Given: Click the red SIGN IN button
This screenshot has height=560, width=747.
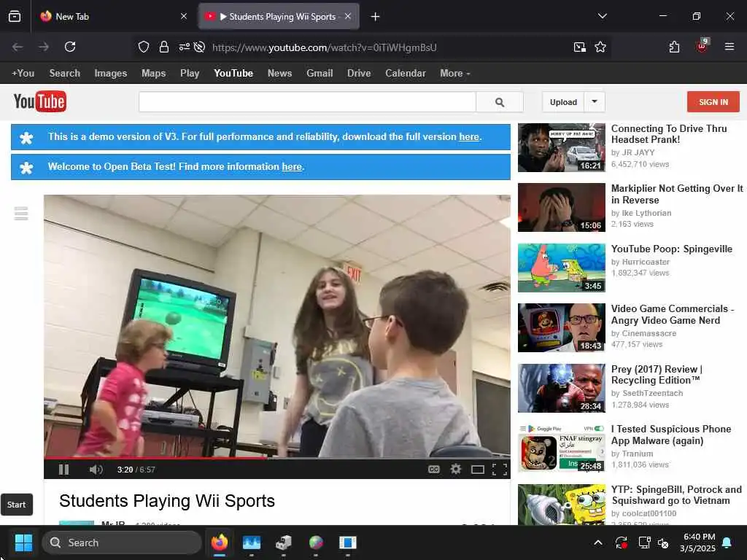Looking at the screenshot, I should pos(713,102).
